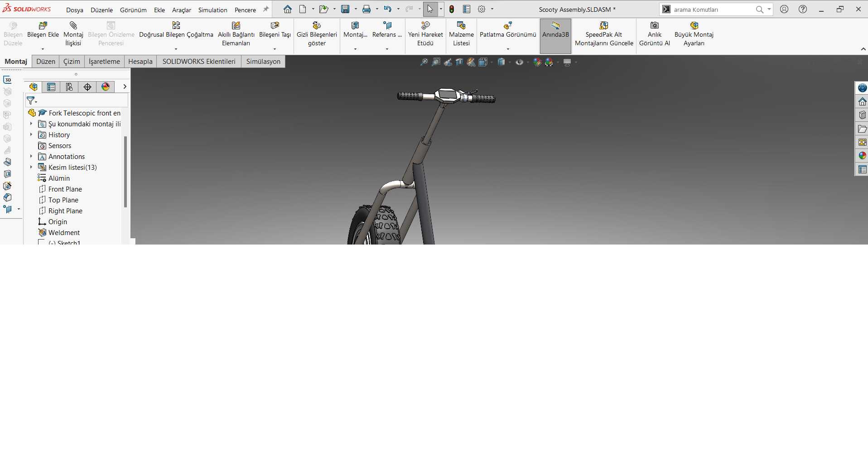Open the tree filter funnel dropdown
The width and height of the screenshot is (868, 461).
point(32,101)
